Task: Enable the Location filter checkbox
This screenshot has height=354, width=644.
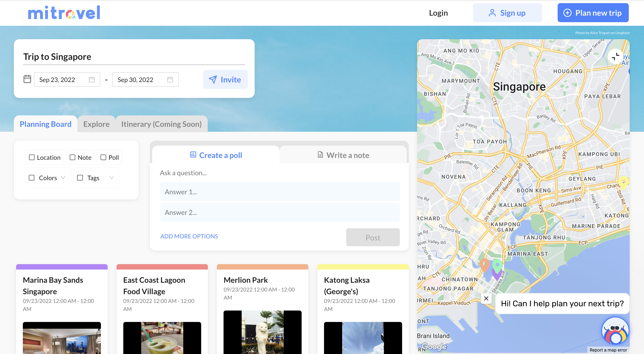Action: [32, 157]
